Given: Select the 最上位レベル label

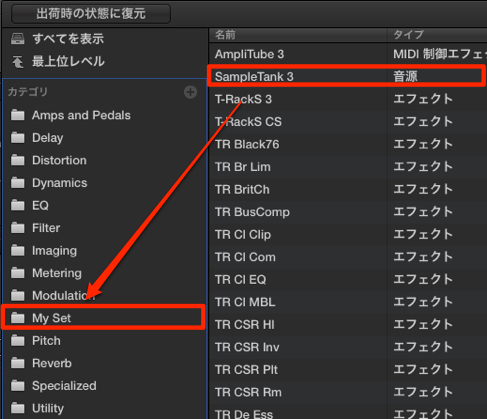Looking at the screenshot, I should point(68,61).
